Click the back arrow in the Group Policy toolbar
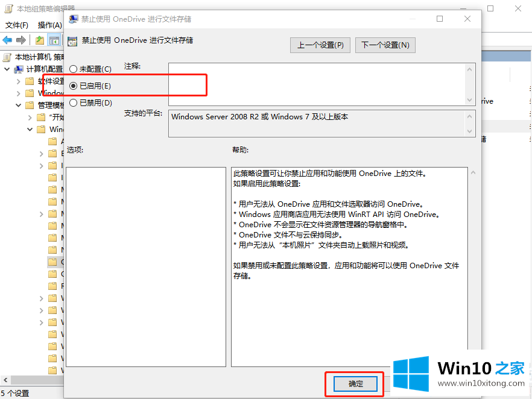Viewport: 532px width, 399px height. (x=7, y=40)
